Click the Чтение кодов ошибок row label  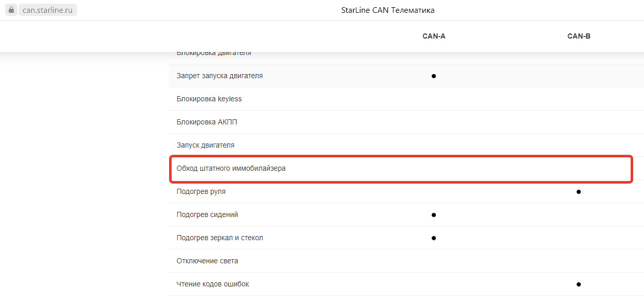(213, 284)
